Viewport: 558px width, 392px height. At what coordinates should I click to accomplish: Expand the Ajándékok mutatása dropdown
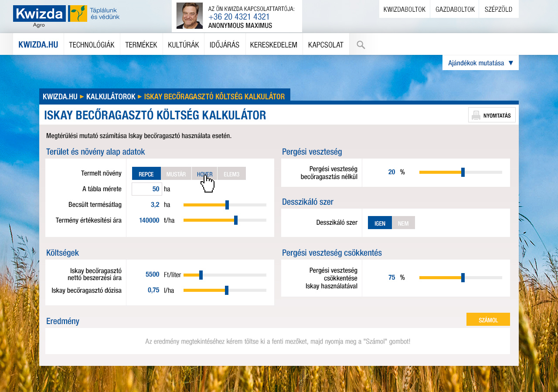tap(480, 63)
